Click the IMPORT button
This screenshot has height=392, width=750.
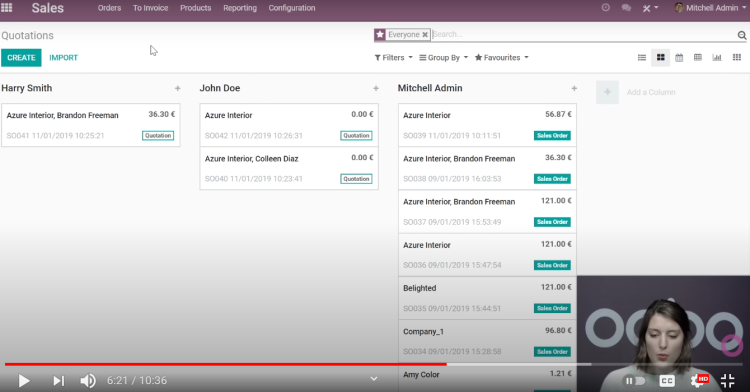click(63, 57)
